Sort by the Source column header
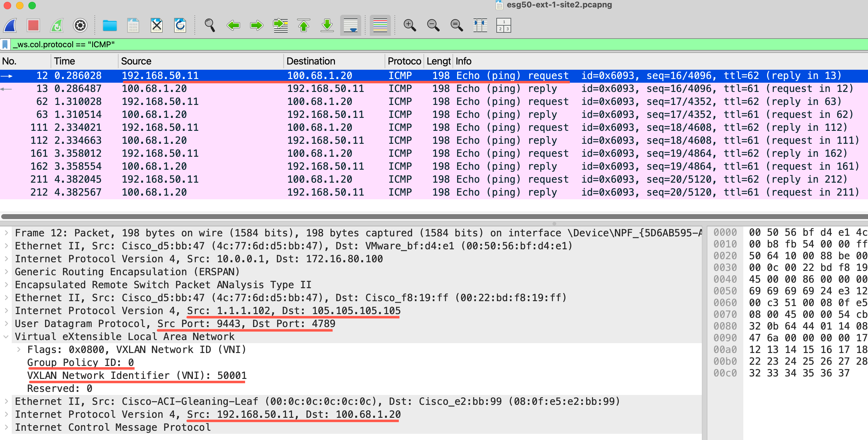Screen dimensions: 868x440 pos(201,61)
